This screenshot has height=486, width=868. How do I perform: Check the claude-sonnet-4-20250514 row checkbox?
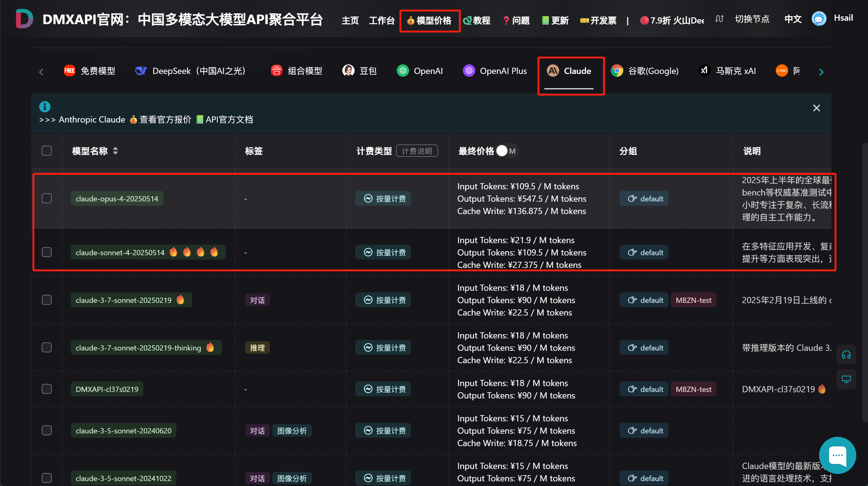[x=47, y=252]
